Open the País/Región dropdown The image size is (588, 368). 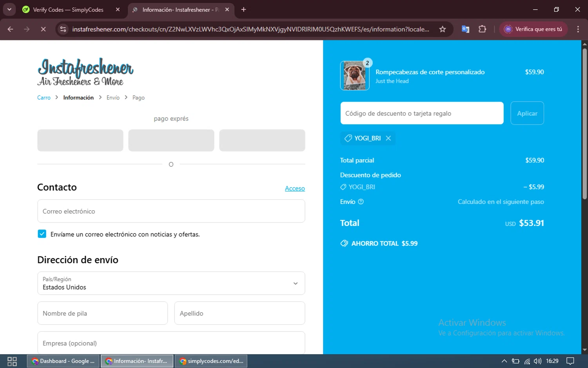[171, 283]
